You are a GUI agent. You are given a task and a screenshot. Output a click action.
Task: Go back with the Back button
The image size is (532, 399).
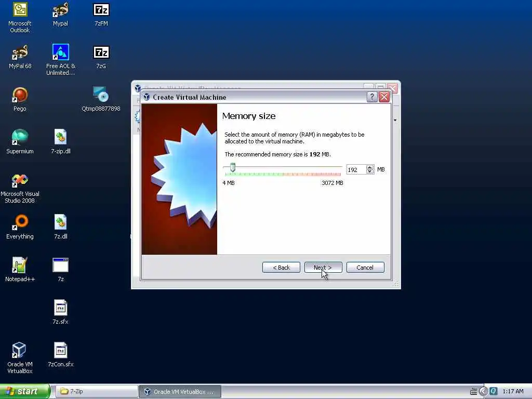coord(281,268)
